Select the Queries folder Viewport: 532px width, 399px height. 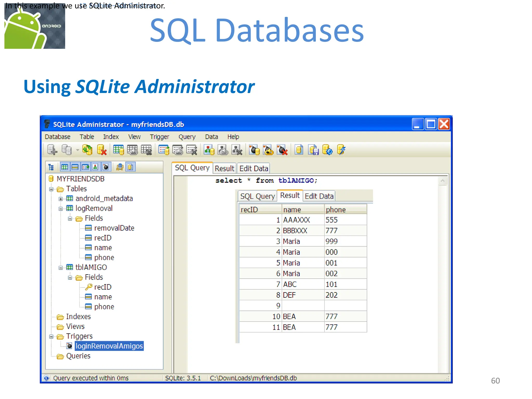pos(78,356)
